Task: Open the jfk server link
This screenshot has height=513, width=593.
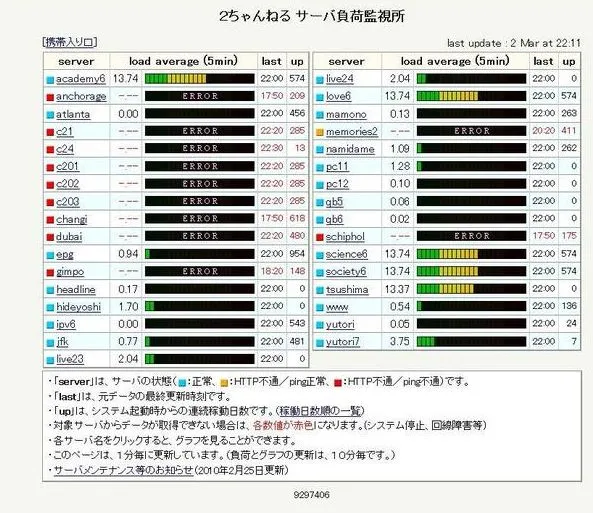Action: coord(62,342)
